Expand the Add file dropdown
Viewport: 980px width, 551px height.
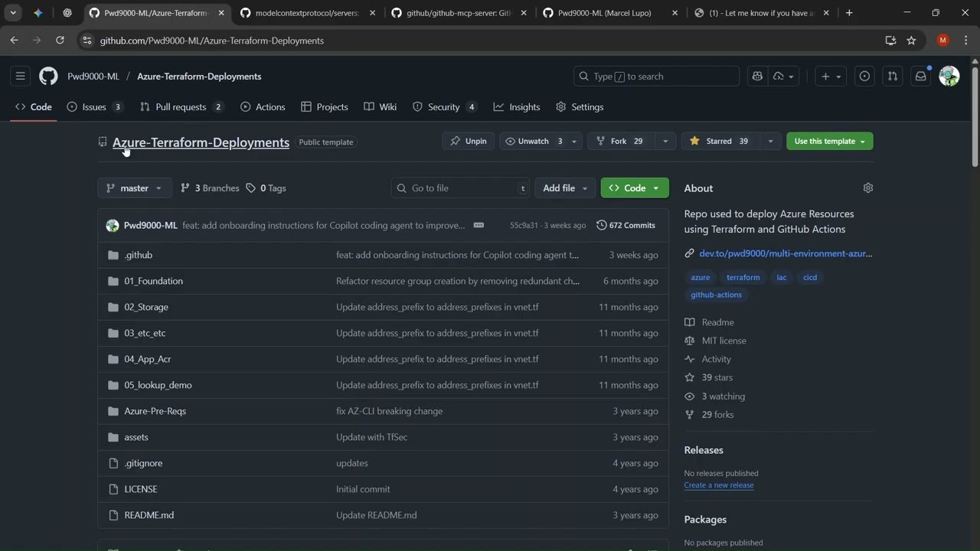coord(565,187)
